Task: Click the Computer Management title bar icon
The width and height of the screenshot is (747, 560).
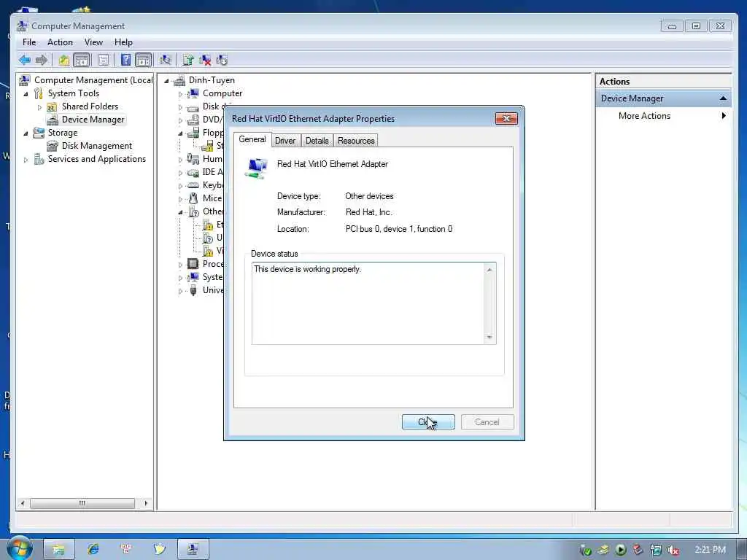Action: pos(22,26)
